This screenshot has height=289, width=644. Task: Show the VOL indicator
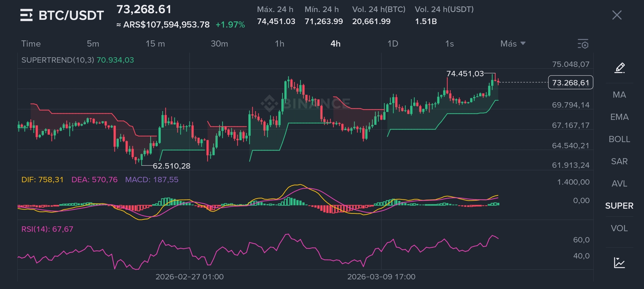coord(619,228)
